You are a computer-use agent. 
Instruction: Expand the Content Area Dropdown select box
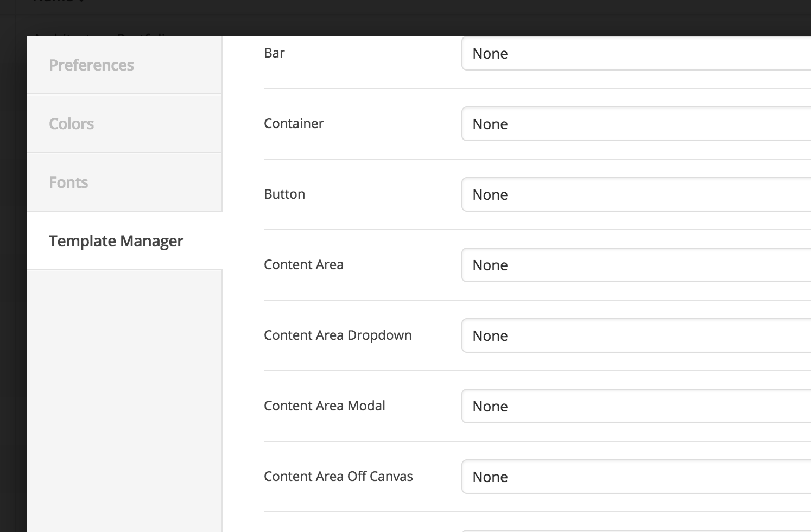click(635, 335)
